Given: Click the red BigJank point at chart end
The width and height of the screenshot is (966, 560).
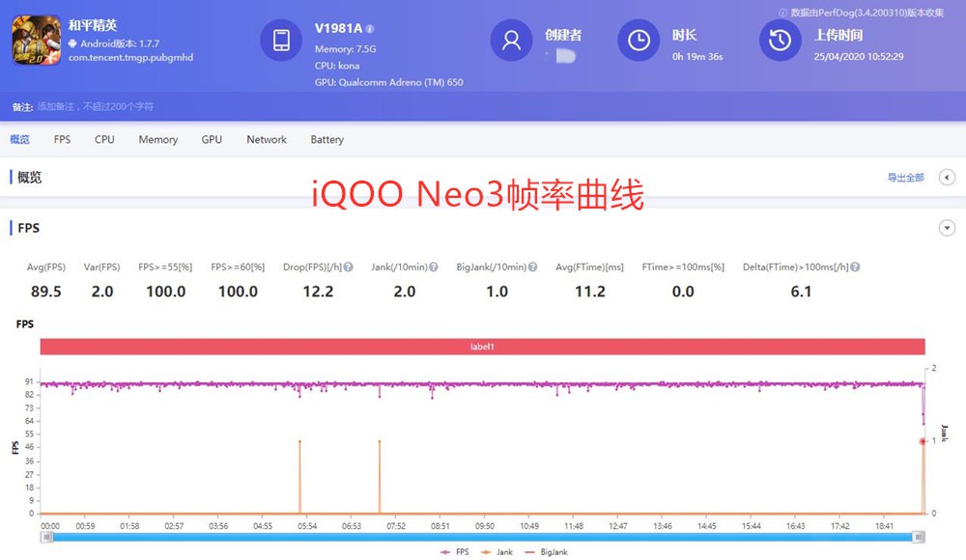Looking at the screenshot, I should (923, 441).
